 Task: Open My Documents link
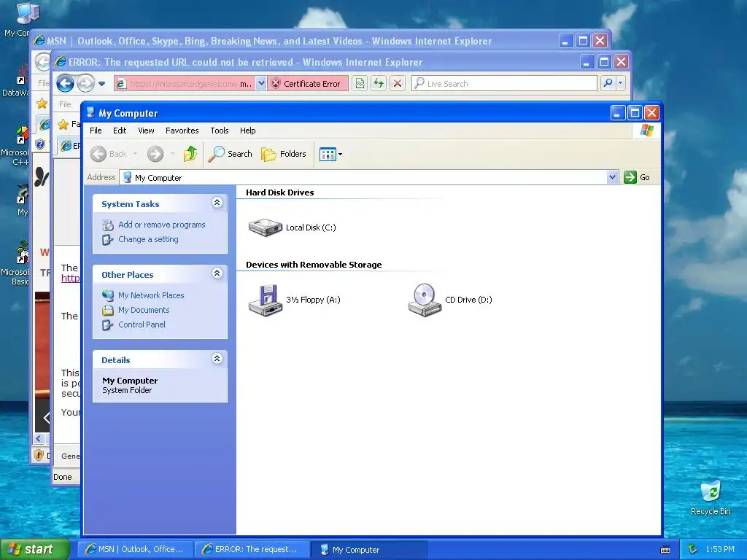(144, 310)
